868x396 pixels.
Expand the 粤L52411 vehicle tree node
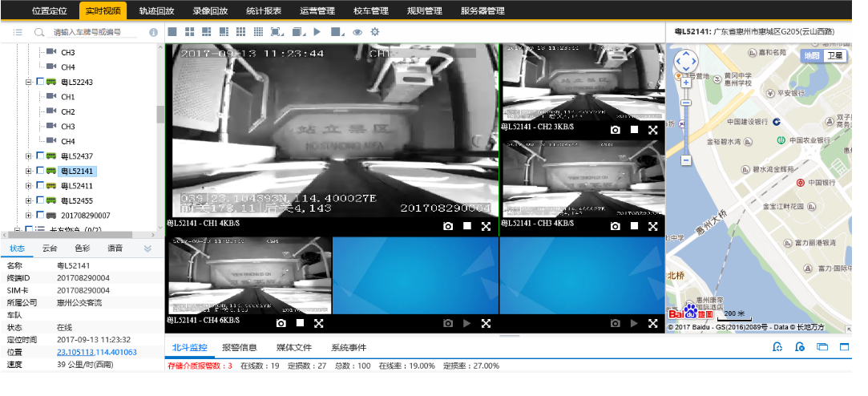click(x=29, y=186)
